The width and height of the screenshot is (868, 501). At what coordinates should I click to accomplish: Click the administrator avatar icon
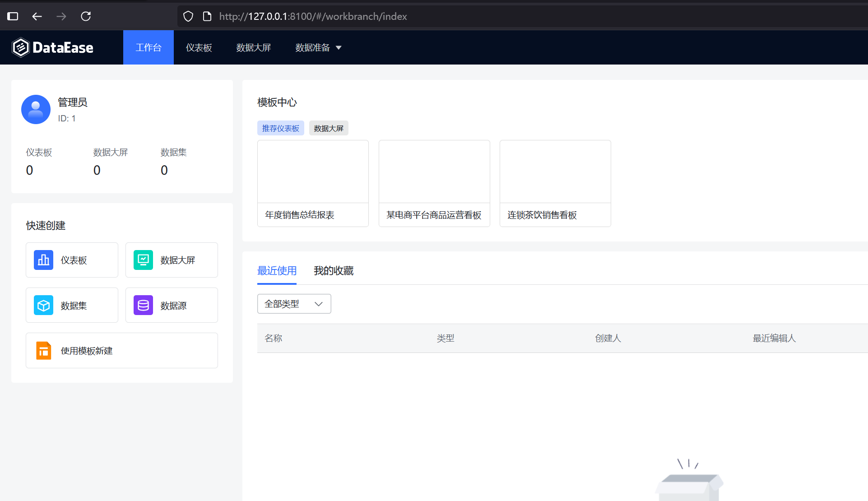[x=36, y=109]
